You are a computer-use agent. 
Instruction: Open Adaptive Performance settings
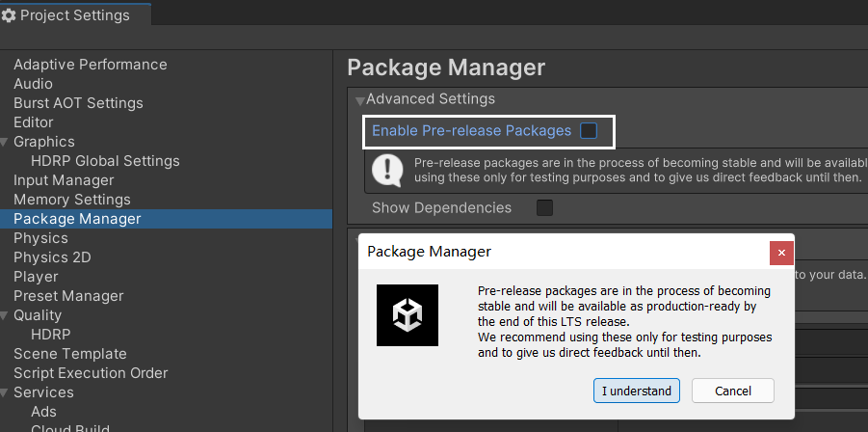[91, 65]
